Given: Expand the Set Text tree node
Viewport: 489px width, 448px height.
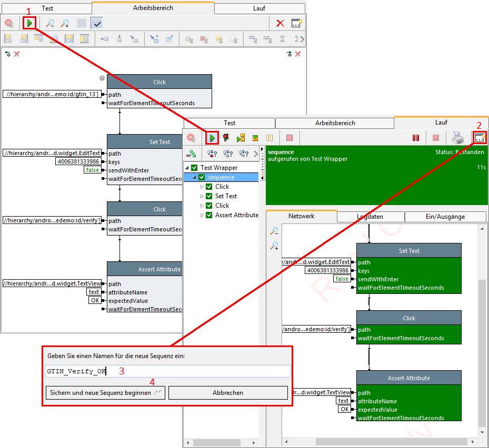Looking at the screenshot, I should point(202,196).
